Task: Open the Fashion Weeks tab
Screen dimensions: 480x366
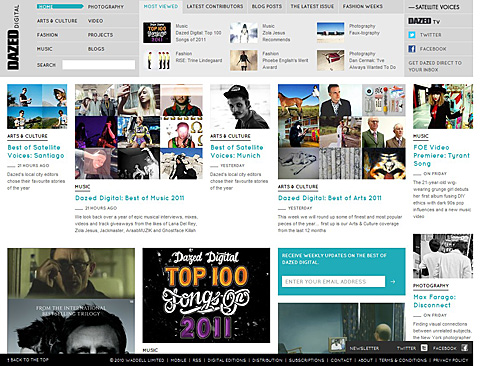Action: 363,6
